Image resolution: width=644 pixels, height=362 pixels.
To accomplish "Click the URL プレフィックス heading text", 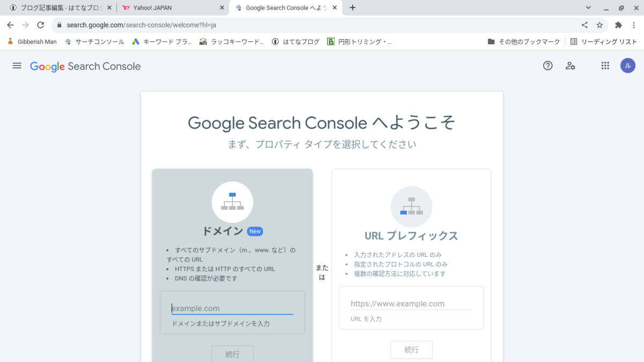I will pyautogui.click(x=411, y=235).
